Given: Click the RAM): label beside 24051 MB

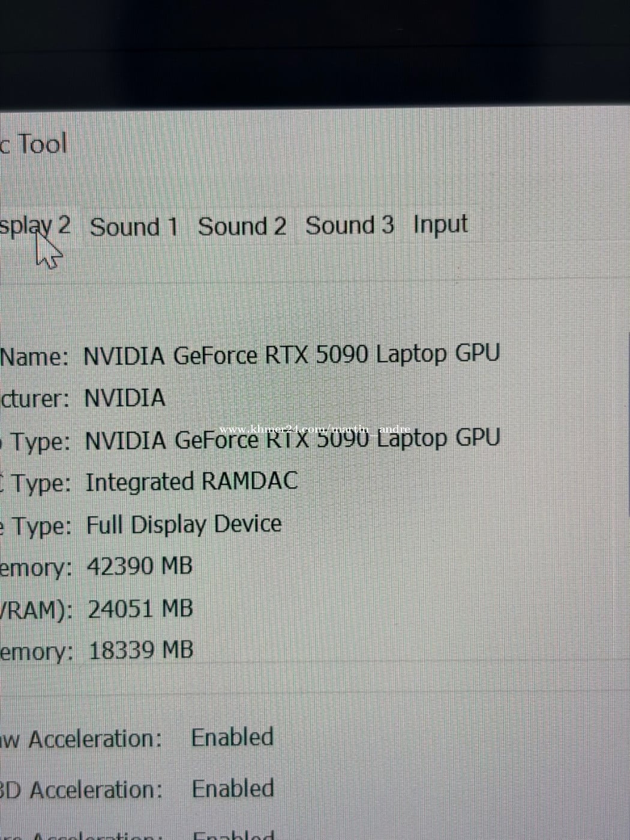Looking at the screenshot, I should (37, 610).
